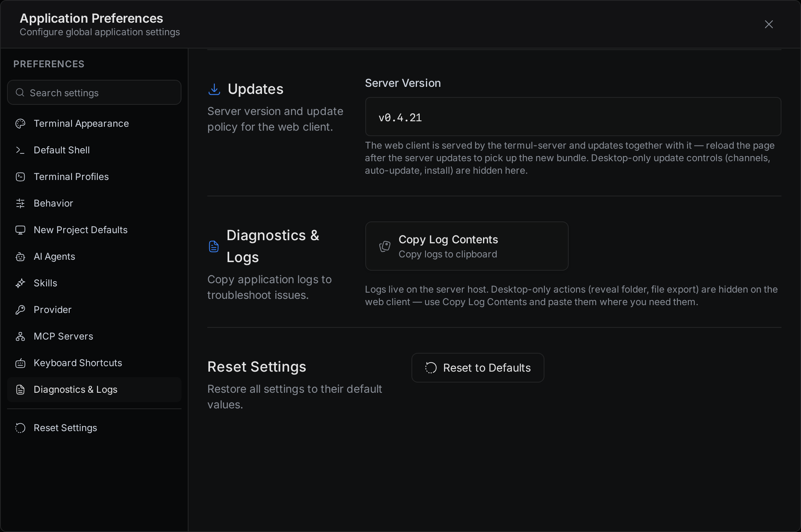Click the Keyboard Shortcuts keyboard icon

(20, 363)
